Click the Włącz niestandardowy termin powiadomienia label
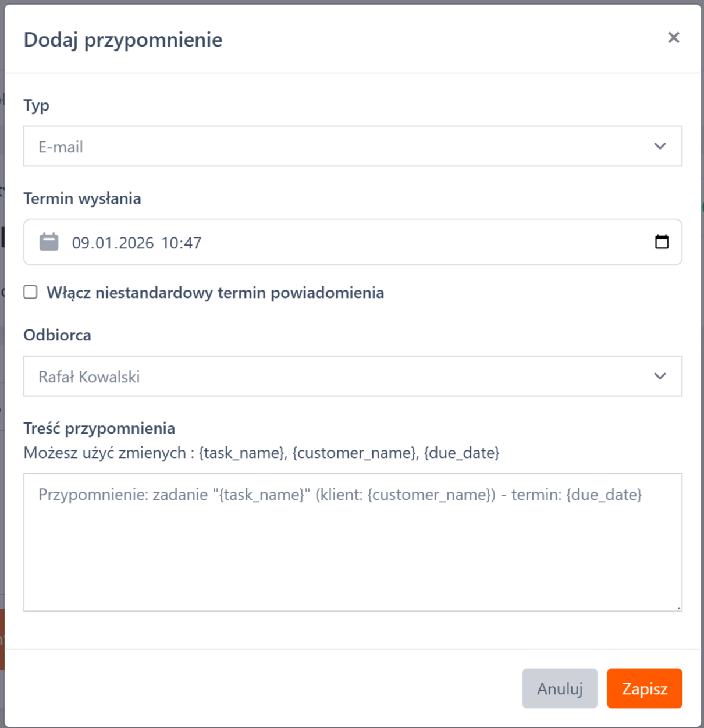Screen dimensions: 704x728 tap(215, 293)
